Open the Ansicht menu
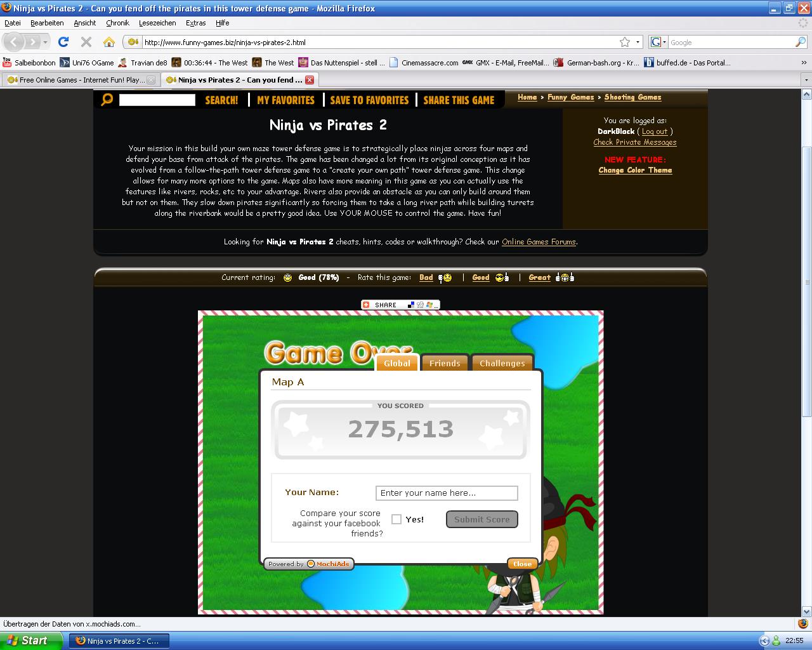The width and height of the screenshot is (812, 650). (84, 23)
